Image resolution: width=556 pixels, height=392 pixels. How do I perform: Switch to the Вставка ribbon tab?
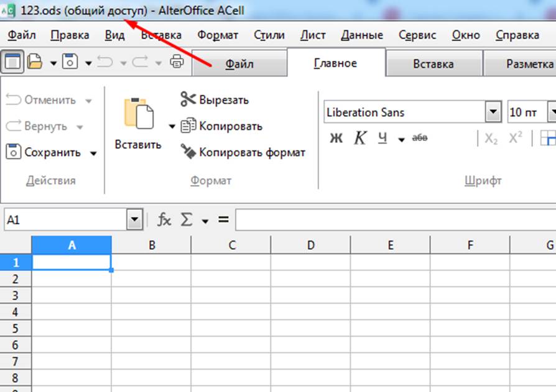[433, 64]
